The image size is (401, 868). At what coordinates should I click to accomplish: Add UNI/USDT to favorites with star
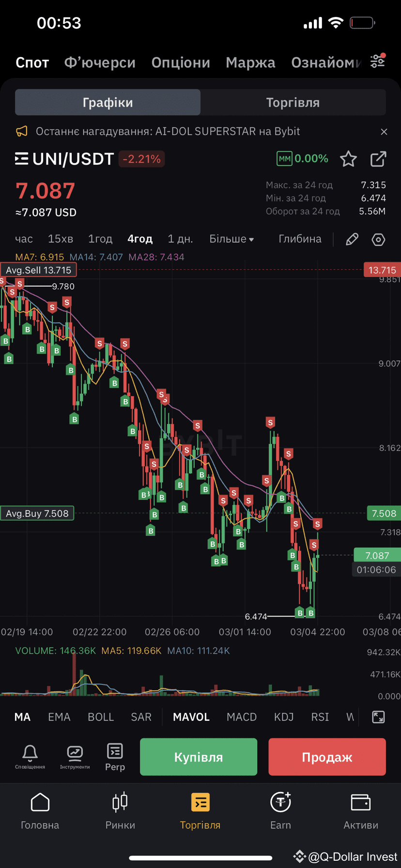coord(348,159)
